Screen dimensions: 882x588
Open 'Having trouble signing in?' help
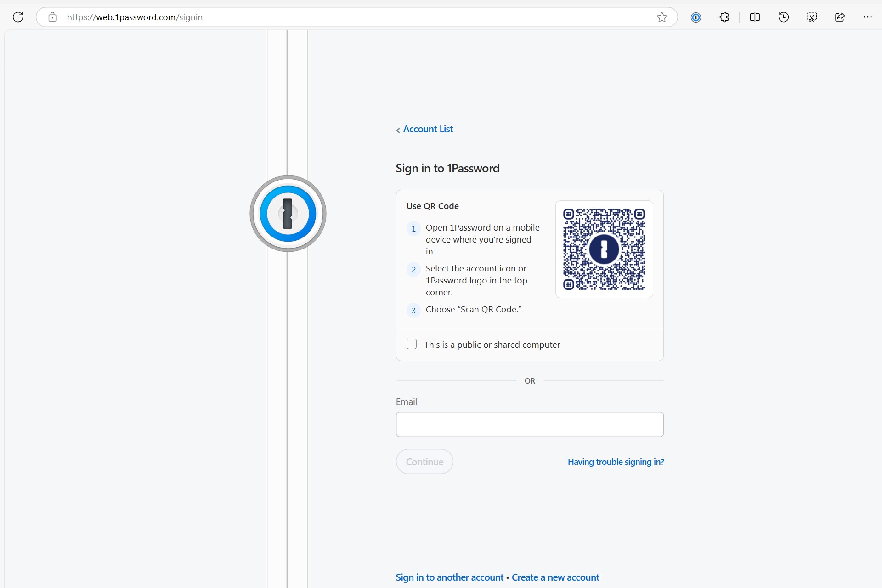click(616, 462)
